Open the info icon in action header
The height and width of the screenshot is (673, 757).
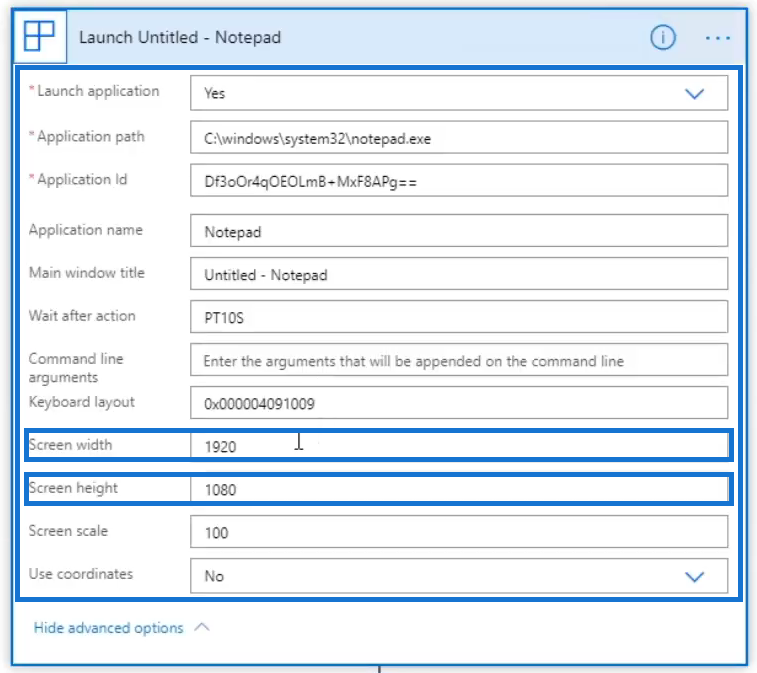[x=662, y=37]
